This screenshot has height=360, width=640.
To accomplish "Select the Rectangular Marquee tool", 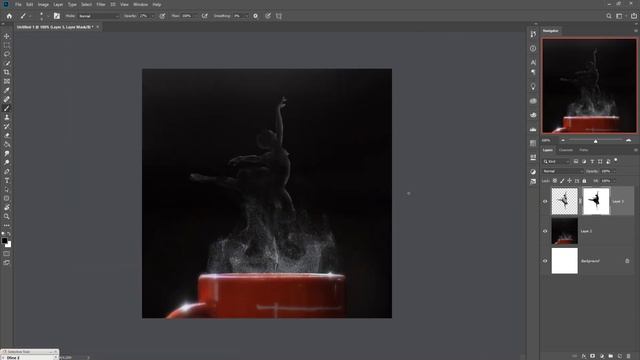I will 7,45.
